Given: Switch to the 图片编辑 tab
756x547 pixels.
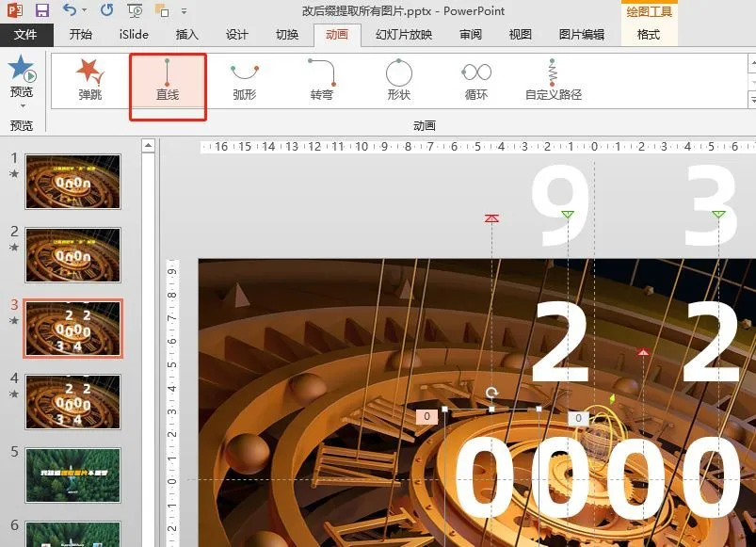Looking at the screenshot, I should (x=582, y=34).
